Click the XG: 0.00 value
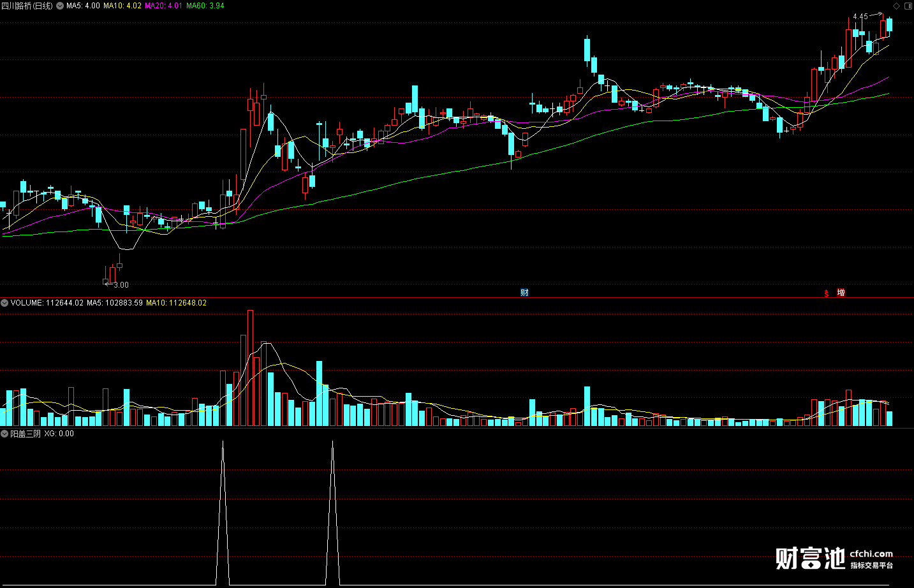 point(59,434)
